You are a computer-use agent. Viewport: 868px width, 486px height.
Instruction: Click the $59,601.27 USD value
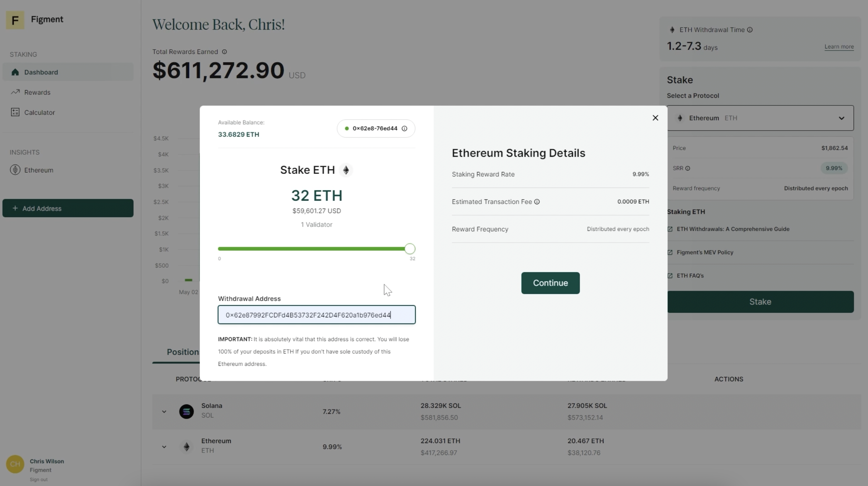point(316,211)
